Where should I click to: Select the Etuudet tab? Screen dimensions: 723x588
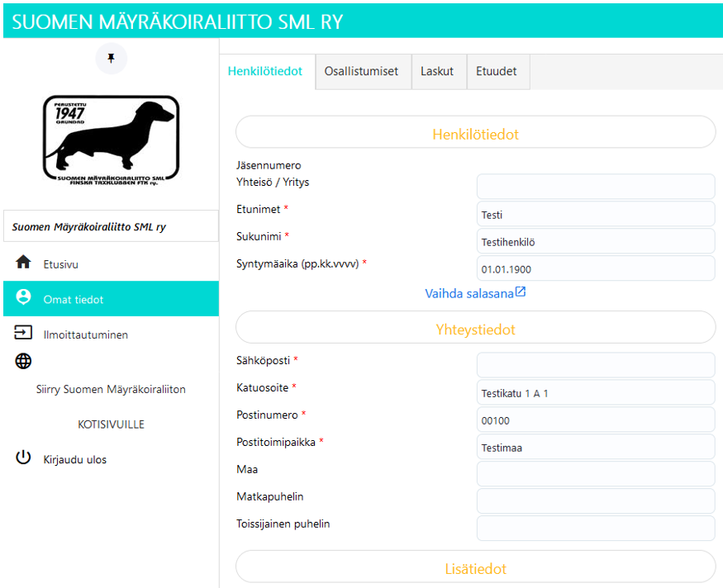click(x=497, y=72)
